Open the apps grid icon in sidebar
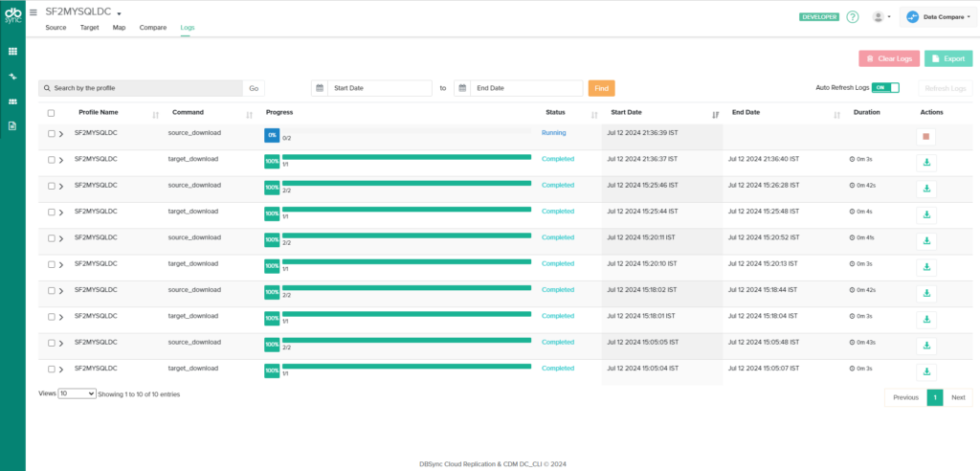980x471 pixels. click(x=12, y=52)
